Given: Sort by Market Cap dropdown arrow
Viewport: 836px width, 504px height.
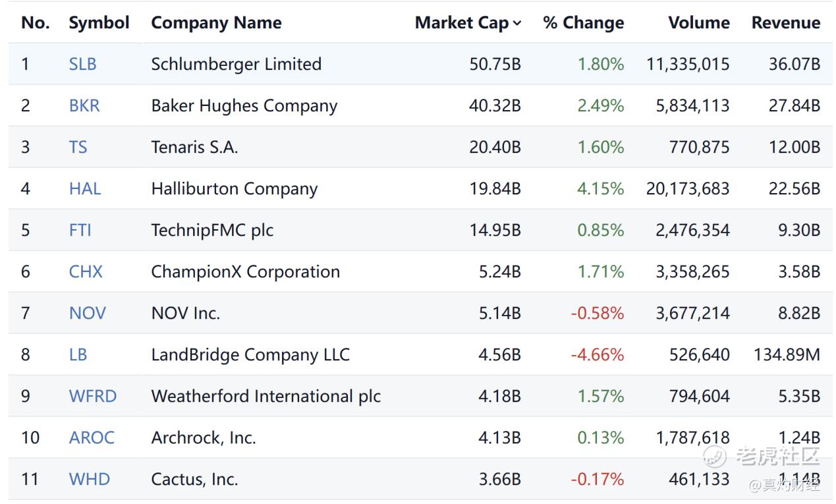Looking at the screenshot, I should [x=517, y=24].
